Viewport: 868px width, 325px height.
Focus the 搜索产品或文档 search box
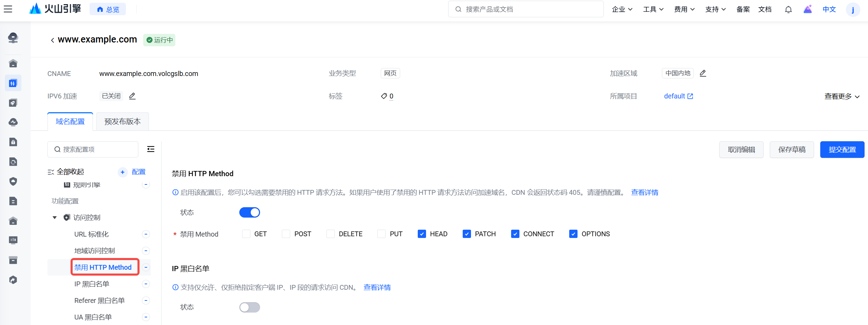point(526,9)
